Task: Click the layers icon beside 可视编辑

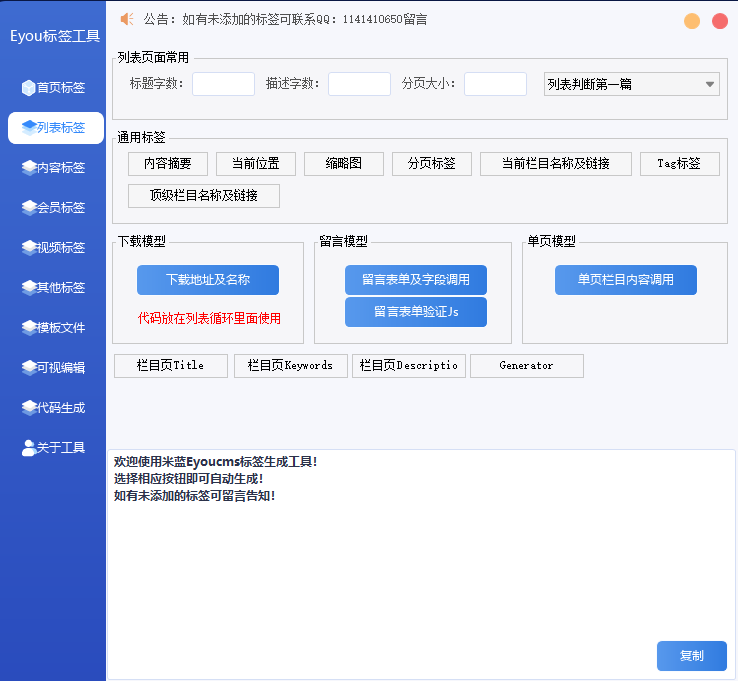Action: pos(29,367)
